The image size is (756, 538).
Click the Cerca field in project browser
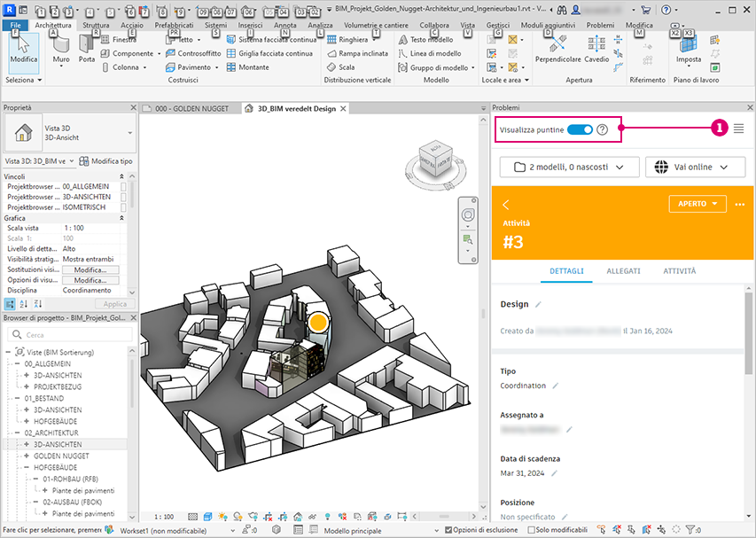click(70, 334)
